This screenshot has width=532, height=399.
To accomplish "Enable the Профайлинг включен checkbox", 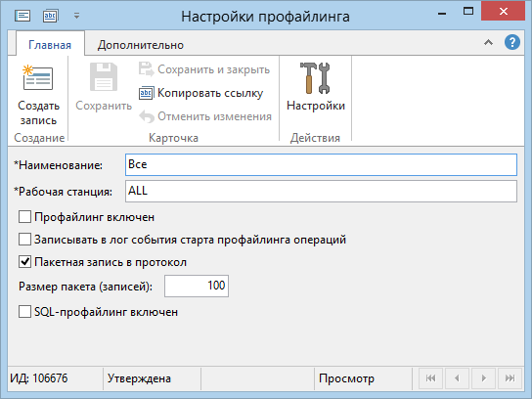I will [x=24, y=217].
